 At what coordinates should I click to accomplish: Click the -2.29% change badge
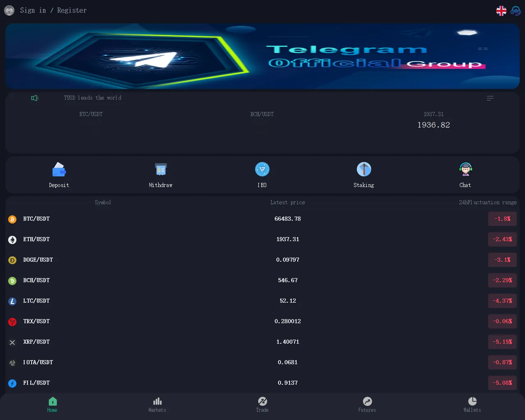coord(502,281)
